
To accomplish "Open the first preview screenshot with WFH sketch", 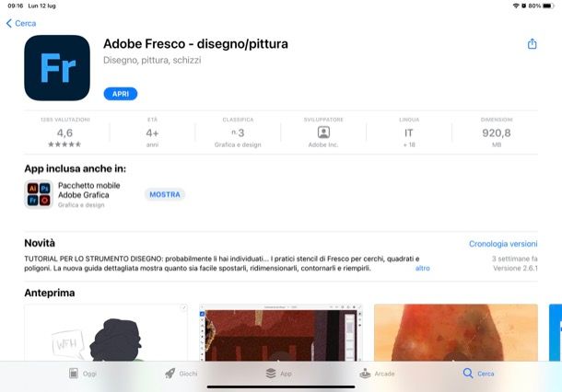I will [x=106, y=332].
